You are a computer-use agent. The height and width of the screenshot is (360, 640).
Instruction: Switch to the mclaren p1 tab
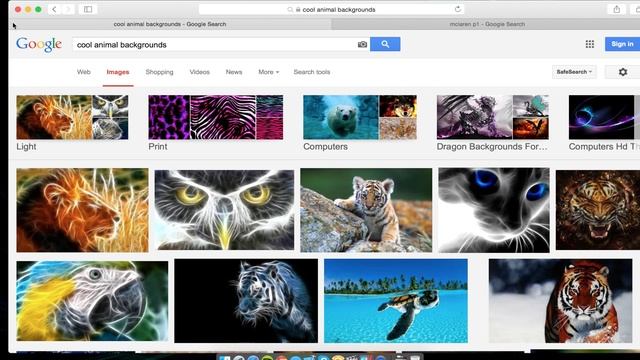487,24
